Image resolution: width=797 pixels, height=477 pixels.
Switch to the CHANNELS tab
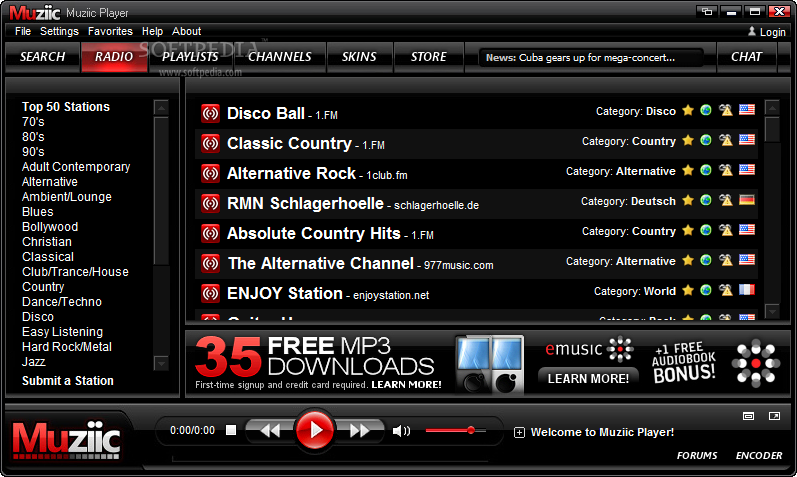280,57
